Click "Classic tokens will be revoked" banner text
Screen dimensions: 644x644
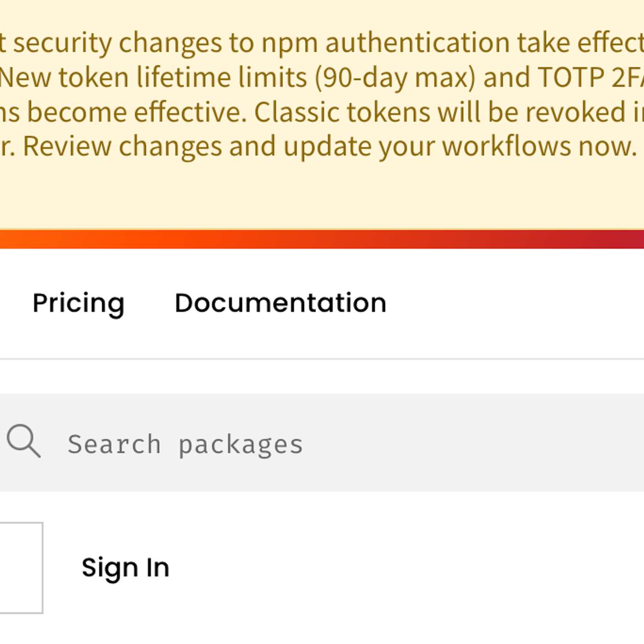click(440, 112)
